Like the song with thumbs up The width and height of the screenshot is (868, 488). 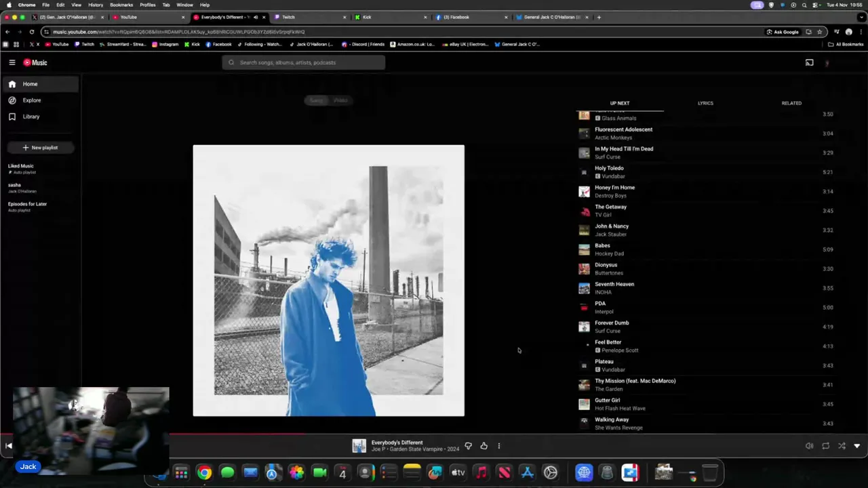[484, 446]
